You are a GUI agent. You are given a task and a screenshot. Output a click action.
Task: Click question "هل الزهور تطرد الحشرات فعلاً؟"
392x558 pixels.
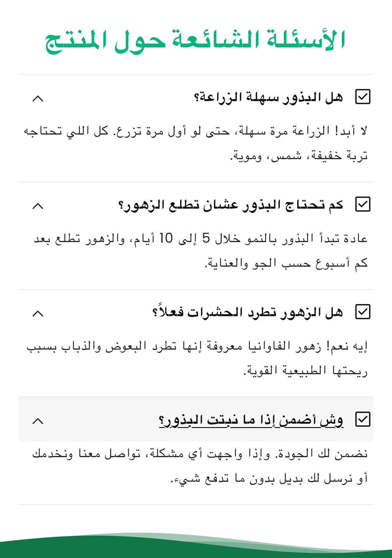click(x=247, y=313)
